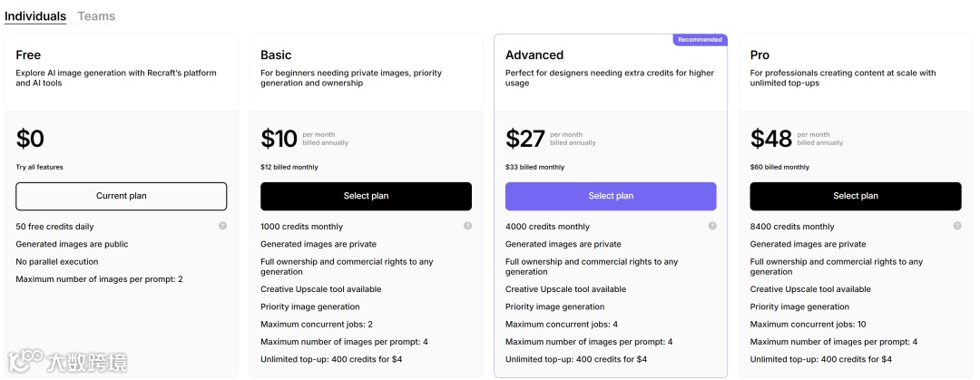Click the Advanced plan title
This screenshot has width=980, height=380.
coord(534,55)
